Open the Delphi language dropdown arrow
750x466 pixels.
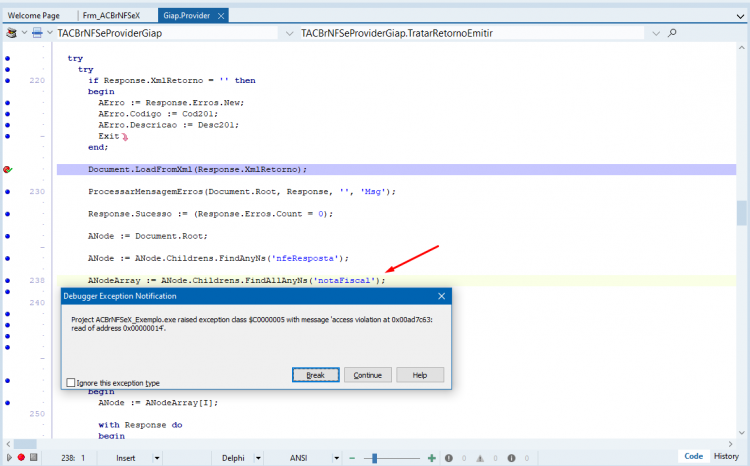coord(258,458)
